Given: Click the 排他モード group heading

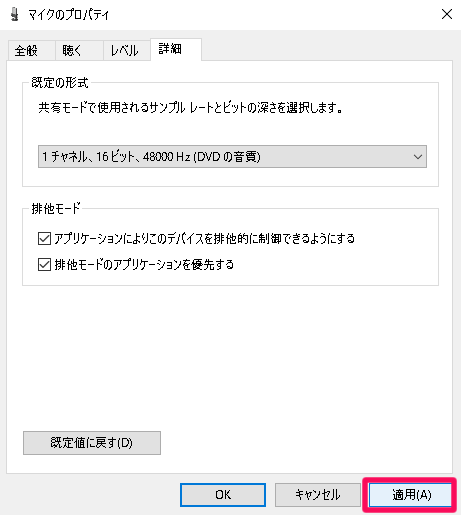Looking at the screenshot, I should click(56, 209).
